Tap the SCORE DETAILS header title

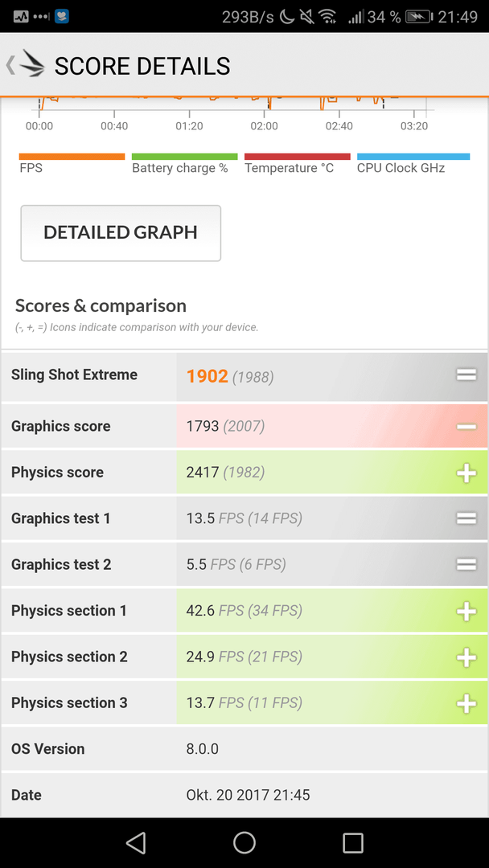point(142,67)
